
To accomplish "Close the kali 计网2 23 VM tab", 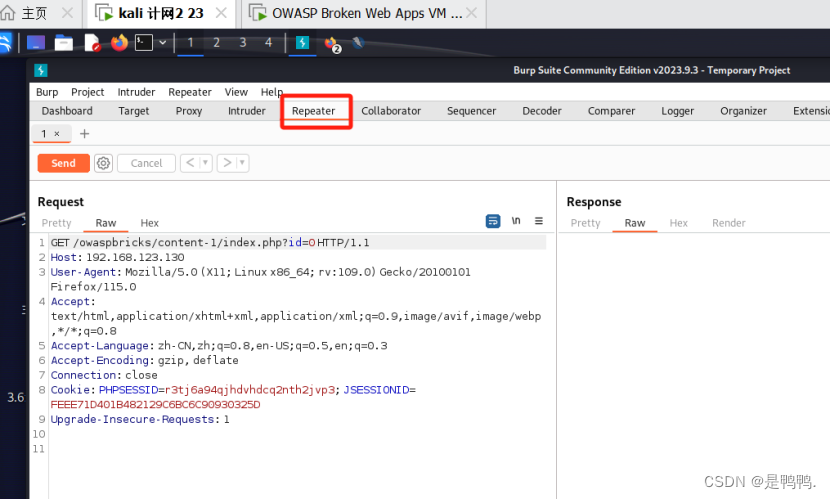I will pyautogui.click(x=222, y=13).
